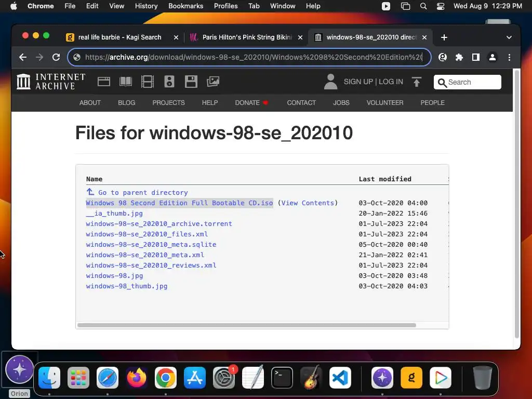
Task: Open the Web (Wayback) media icon
Action: tap(104, 82)
